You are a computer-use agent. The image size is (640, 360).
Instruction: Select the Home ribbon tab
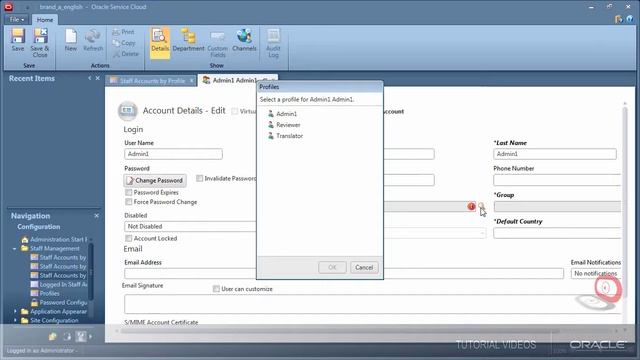click(44, 19)
